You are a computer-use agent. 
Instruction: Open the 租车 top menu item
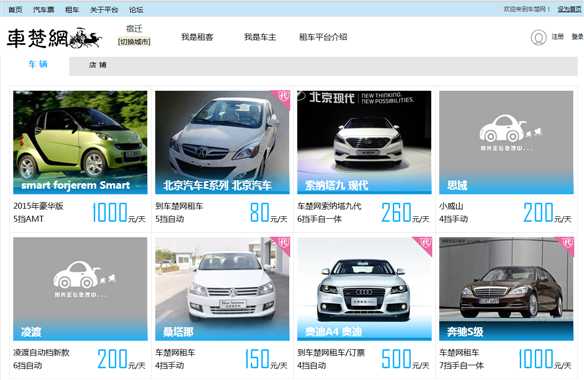click(72, 10)
